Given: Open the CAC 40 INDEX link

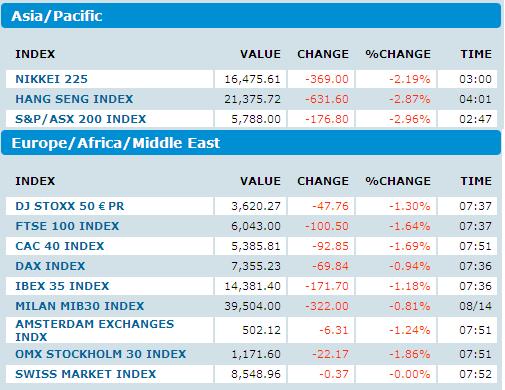Looking at the screenshot, I should coord(60,246).
